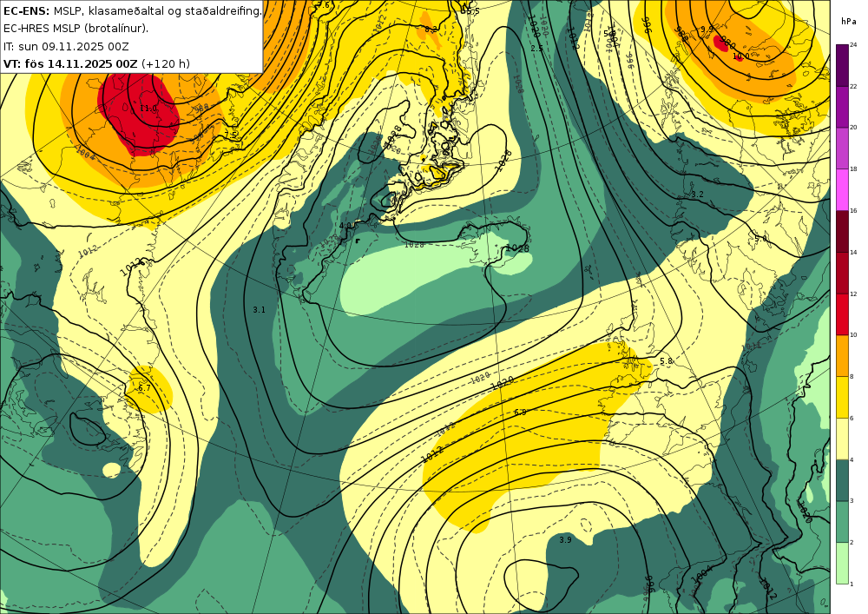Screen dimensions: 868x614
Task: Click the 2.5 spread value on map
Action: click(x=537, y=49)
